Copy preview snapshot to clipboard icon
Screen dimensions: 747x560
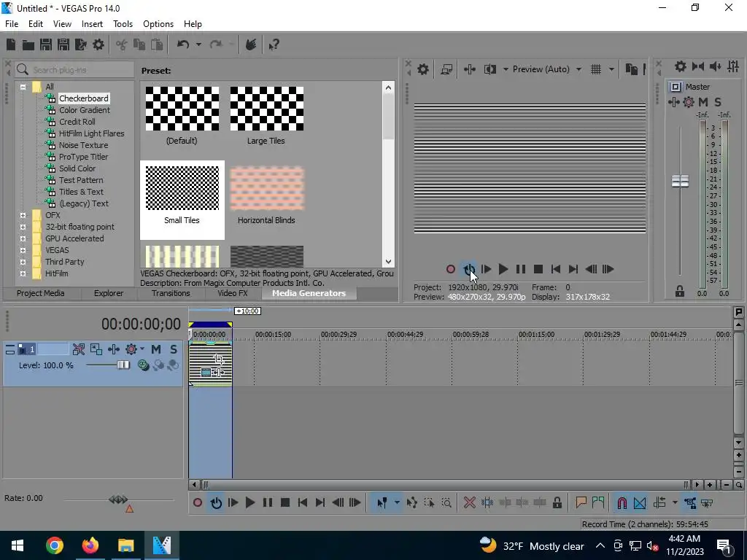click(x=631, y=69)
